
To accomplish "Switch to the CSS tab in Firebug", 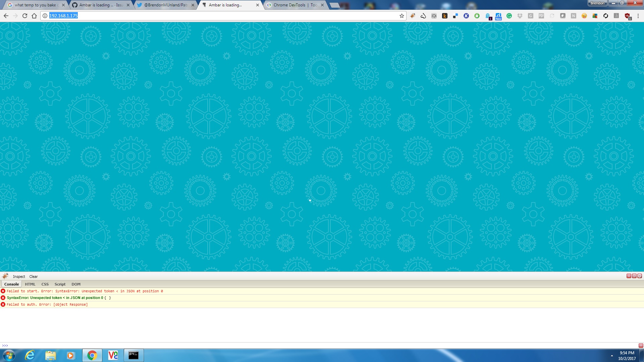I will pos(45,284).
